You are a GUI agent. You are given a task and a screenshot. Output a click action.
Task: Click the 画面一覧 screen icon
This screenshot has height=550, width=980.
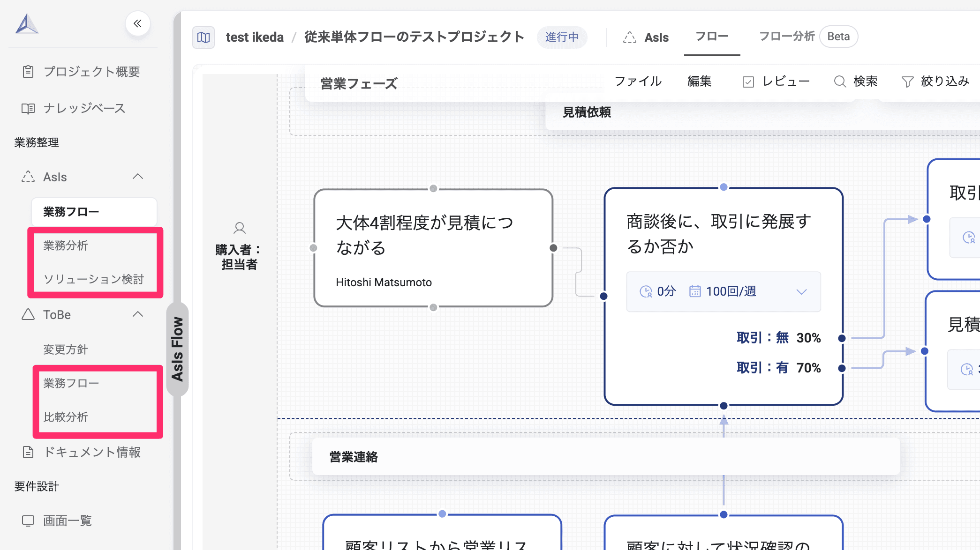(x=28, y=520)
